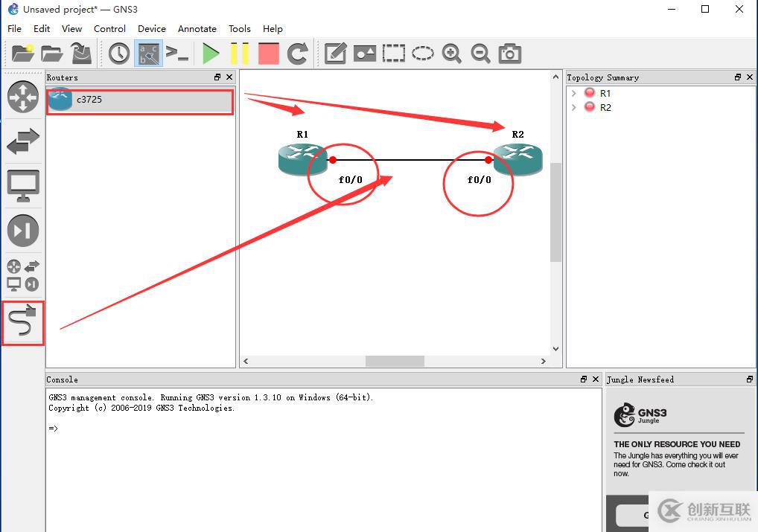Start all devices with green play
Image resolution: width=758 pixels, height=532 pixels.
211,53
